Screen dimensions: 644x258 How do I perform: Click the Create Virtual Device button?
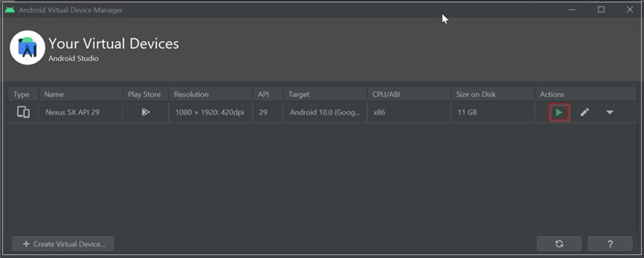63,244
